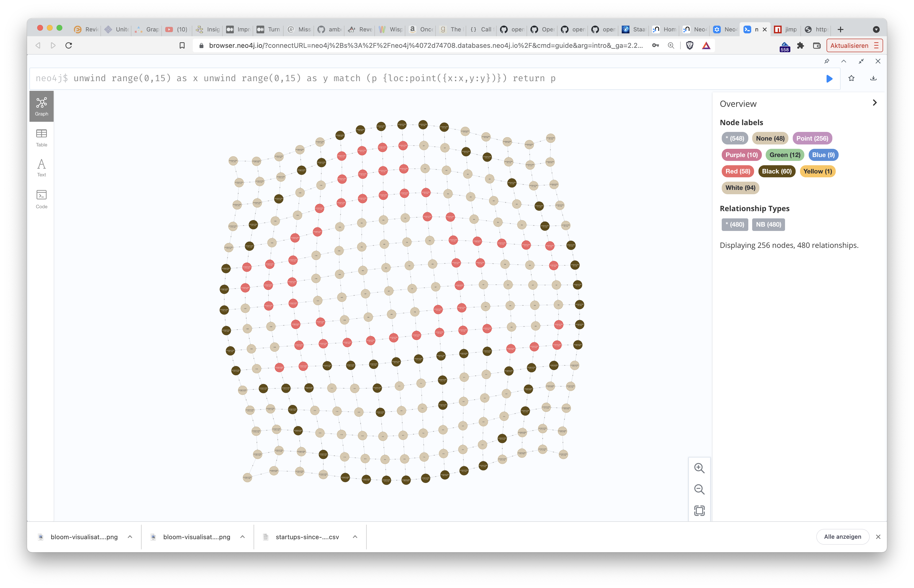This screenshot has height=588, width=914.
Task: Switch to the Wisp browser tab
Action: (390, 29)
